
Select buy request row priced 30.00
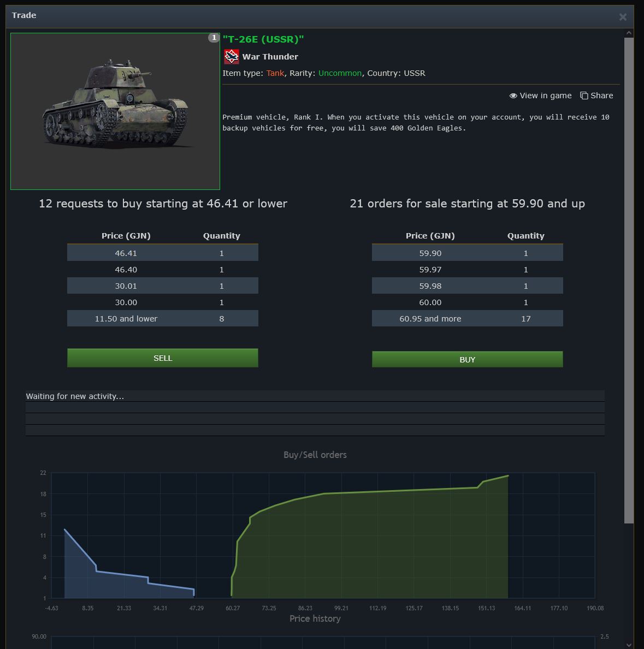(x=163, y=302)
